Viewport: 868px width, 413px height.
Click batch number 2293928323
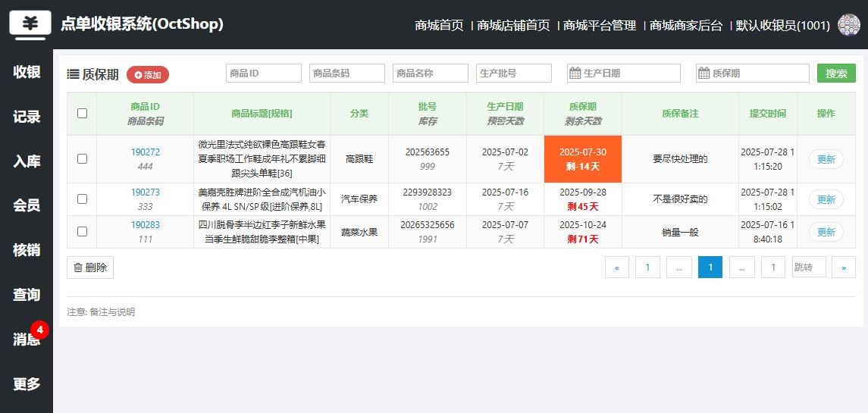click(x=428, y=192)
